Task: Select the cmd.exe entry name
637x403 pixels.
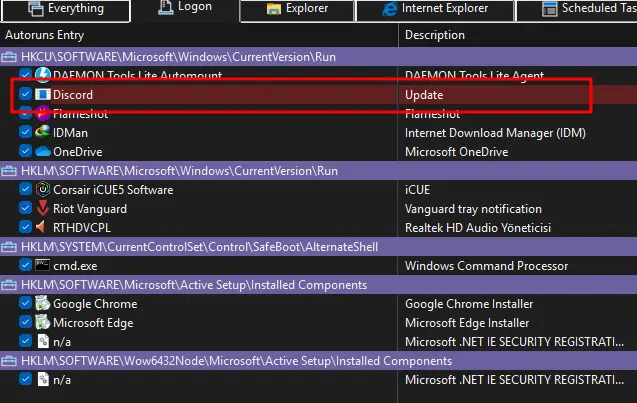Action: 75,266
